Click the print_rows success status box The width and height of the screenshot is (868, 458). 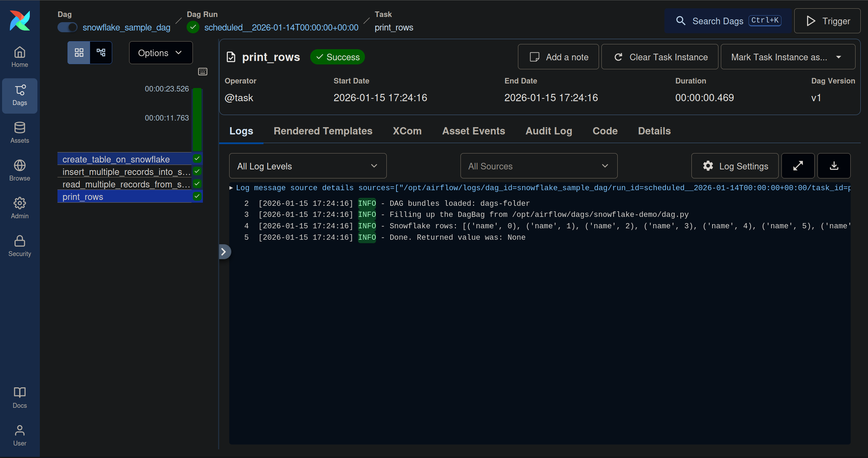(x=197, y=196)
